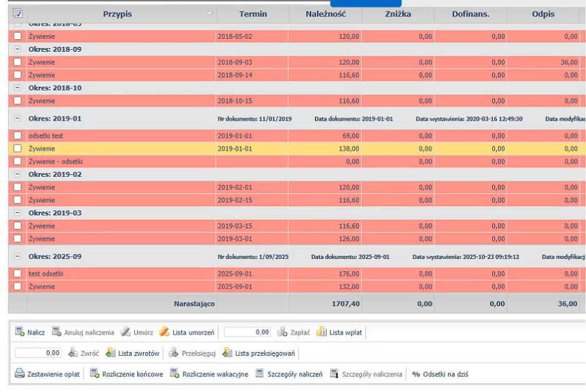Screen dimensions: 586x392
Task: Click the Zestawienie opłat printer icon
Action: coord(19,375)
